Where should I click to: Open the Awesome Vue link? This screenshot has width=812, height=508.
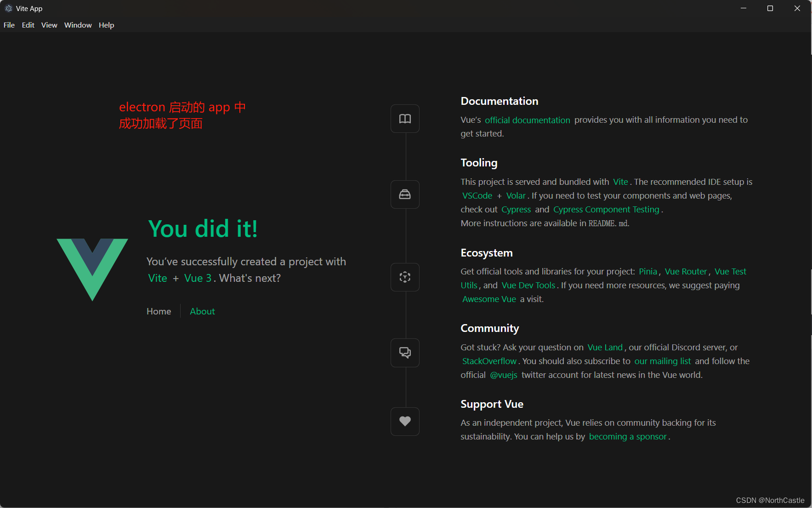489,299
